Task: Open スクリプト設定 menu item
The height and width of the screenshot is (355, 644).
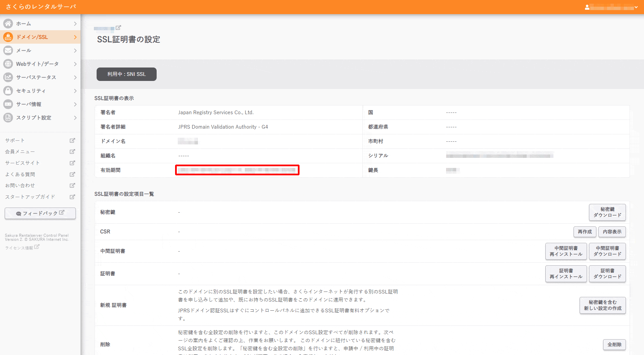Action: coord(40,118)
